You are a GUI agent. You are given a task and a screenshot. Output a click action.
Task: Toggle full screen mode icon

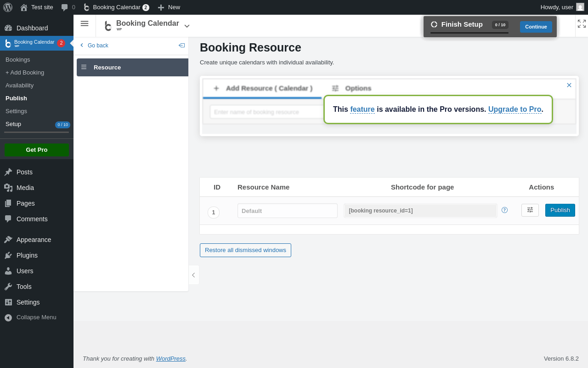582,24
